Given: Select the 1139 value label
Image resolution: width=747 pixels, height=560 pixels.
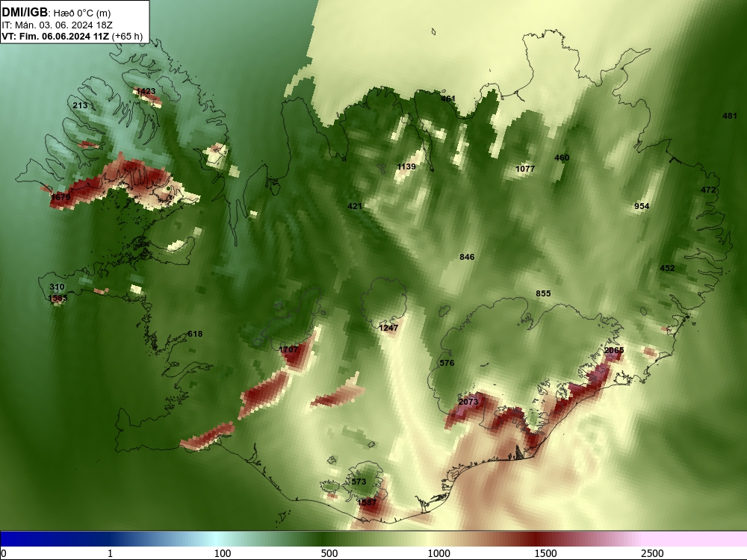Looking at the screenshot, I should pos(406,167).
